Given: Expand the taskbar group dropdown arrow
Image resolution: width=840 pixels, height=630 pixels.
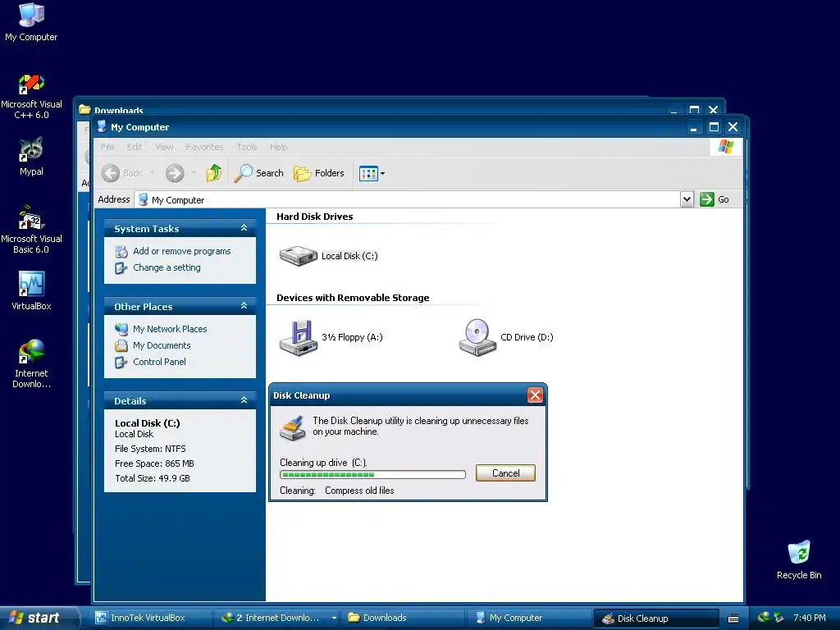Looking at the screenshot, I should click(334, 619).
